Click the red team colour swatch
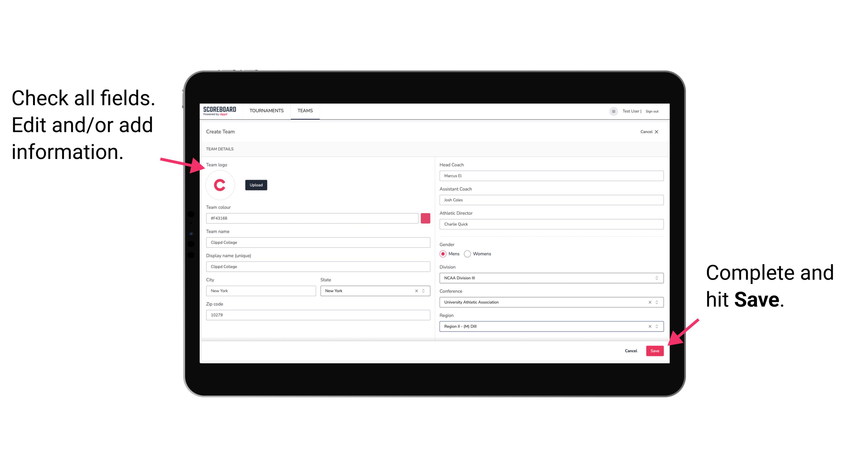The width and height of the screenshot is (868, 467). tap(425, 218)
